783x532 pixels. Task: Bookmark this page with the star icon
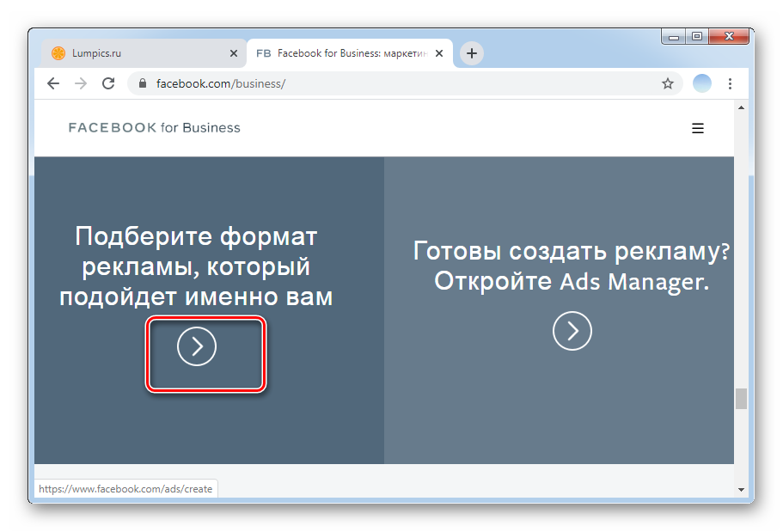coord(668,83)
